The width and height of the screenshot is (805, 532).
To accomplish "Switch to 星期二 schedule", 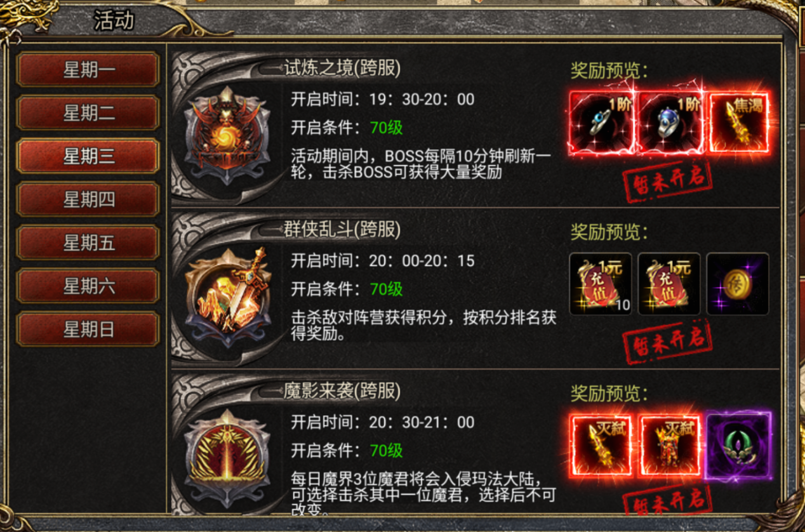I will [88, 113].
